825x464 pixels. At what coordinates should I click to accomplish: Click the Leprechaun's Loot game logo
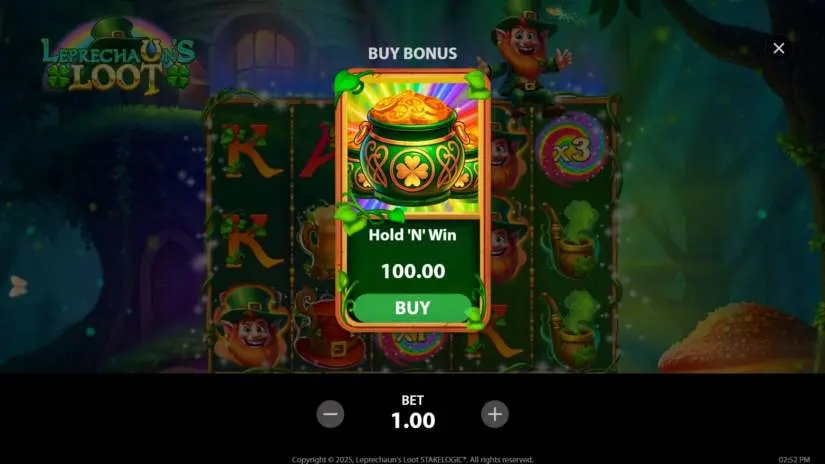click(x=118, y=58)
